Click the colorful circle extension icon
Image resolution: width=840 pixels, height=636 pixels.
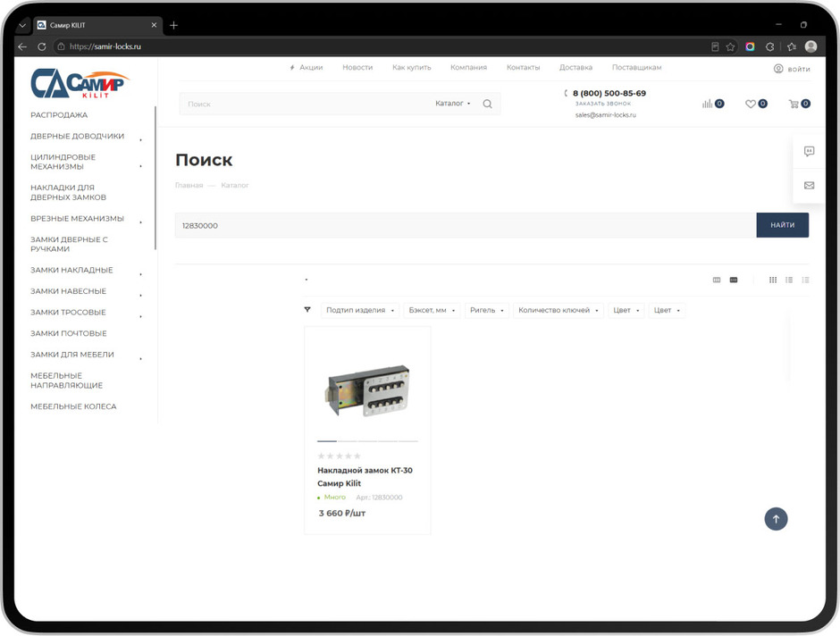750,46
